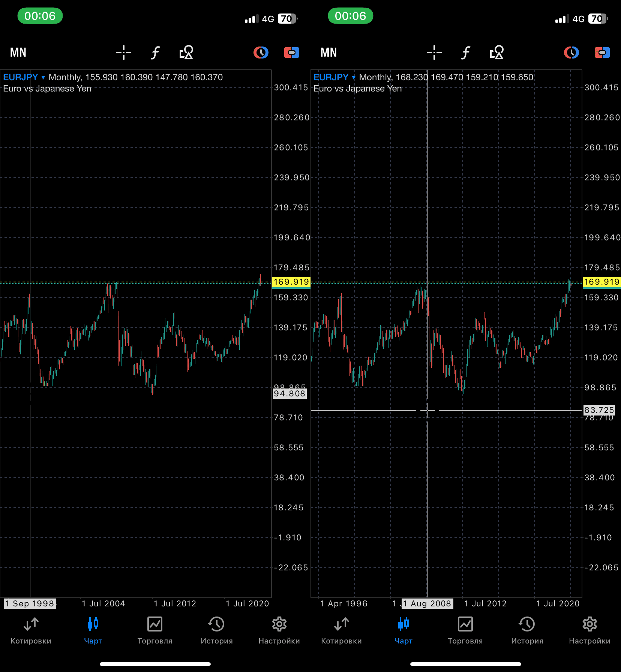The height and width of the screenshot is (672, 621).
Task: Open MN timeframe selector in left chart
Action: point(18,52)
